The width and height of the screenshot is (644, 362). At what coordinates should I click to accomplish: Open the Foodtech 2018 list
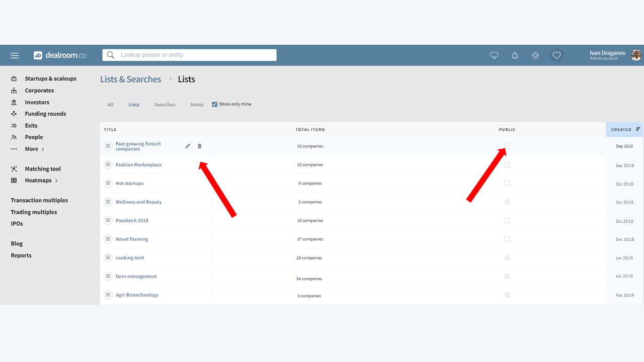pyautogui.click(x=132, y=220)
